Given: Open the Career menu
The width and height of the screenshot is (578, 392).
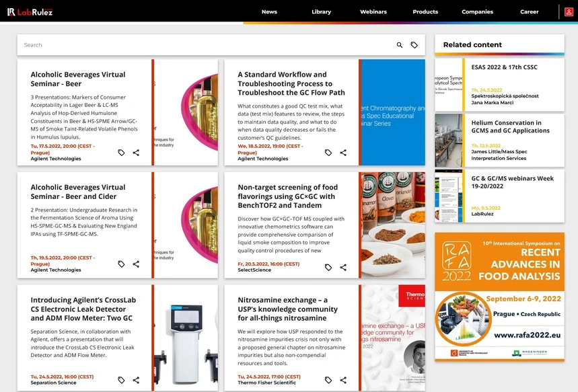Looking at the screenshot, I should pos(530,12).
